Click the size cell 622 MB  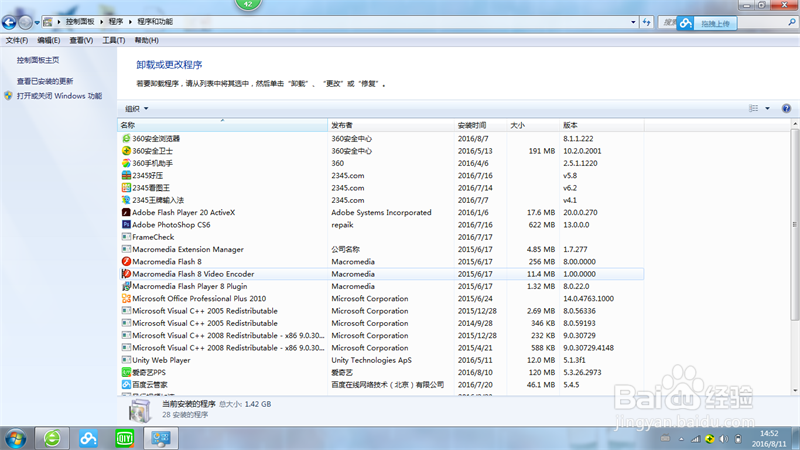point(541,224)
